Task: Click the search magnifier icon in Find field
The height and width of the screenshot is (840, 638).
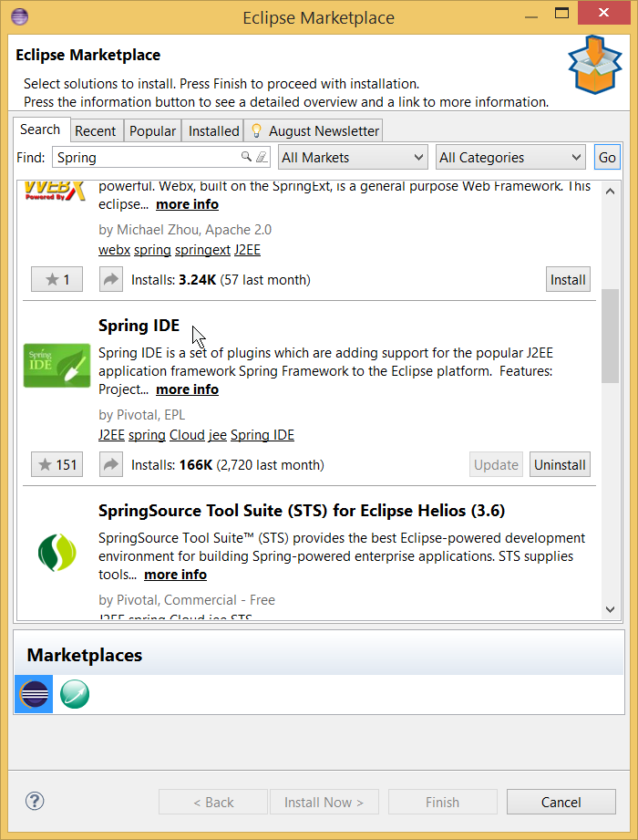Action: [x=246, y=157]
